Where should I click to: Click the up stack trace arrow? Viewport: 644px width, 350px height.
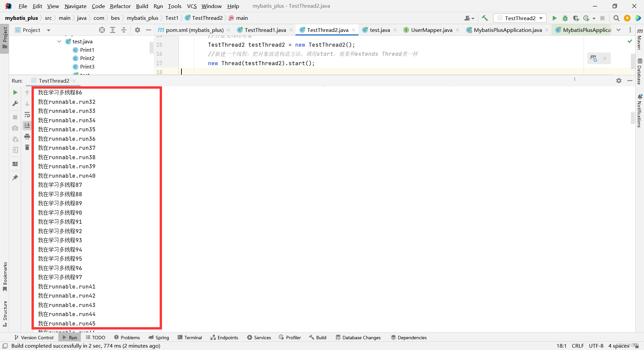pos(27,93)
